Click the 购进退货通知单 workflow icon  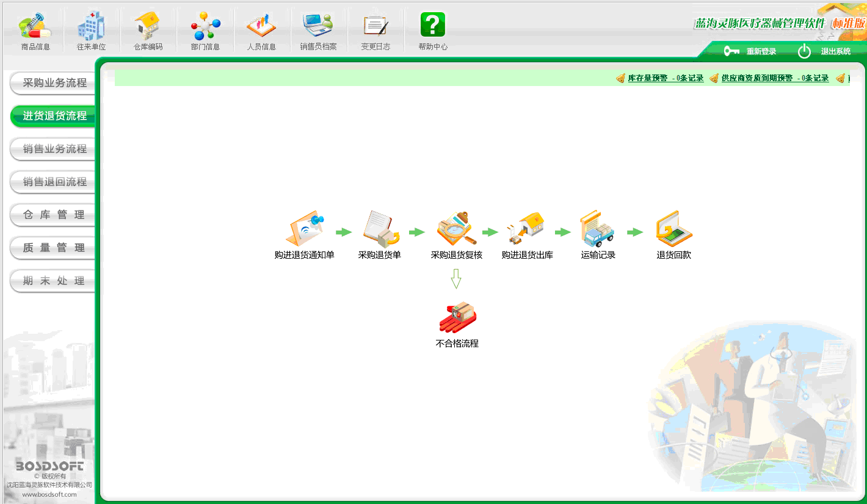point(304,229)
